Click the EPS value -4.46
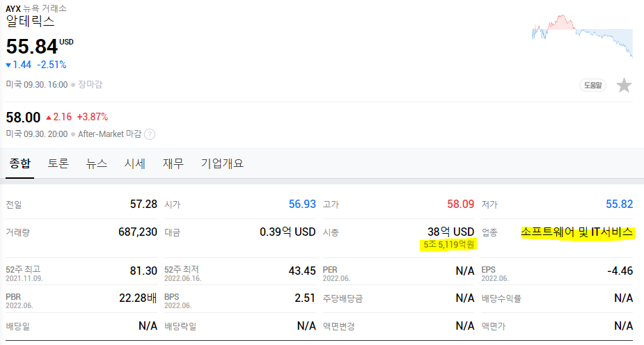Viewport: 644px width, 345px height. click(620, 271)
